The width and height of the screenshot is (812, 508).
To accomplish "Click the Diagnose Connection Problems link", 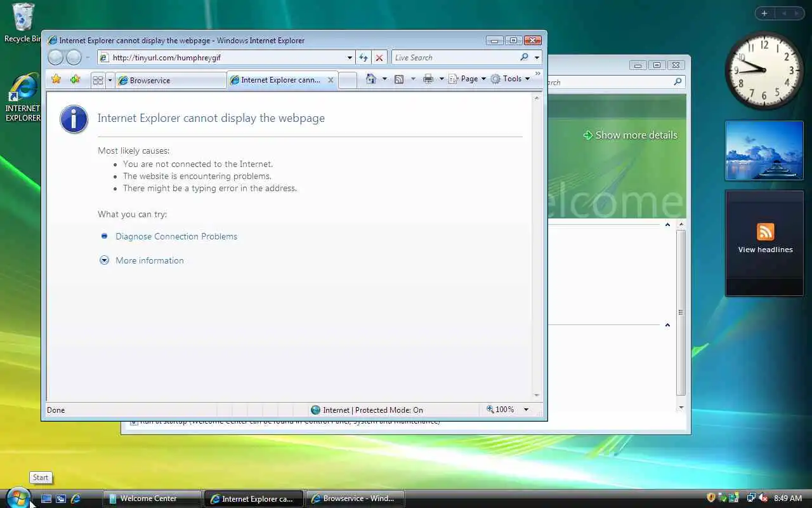I will point(176,236).
